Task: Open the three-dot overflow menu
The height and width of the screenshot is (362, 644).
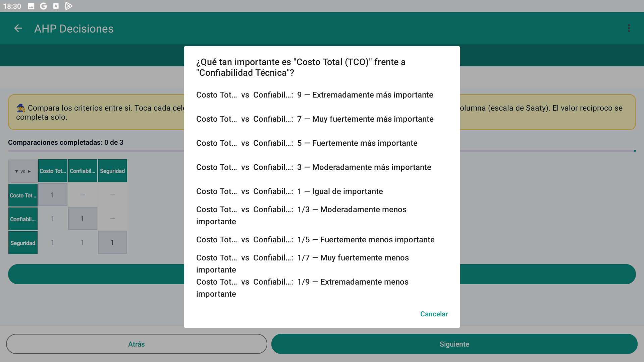Action: click(x=629, y=28)
